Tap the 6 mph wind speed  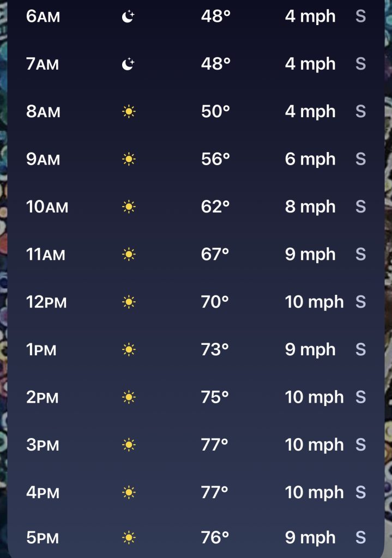(x=310, y=159)
